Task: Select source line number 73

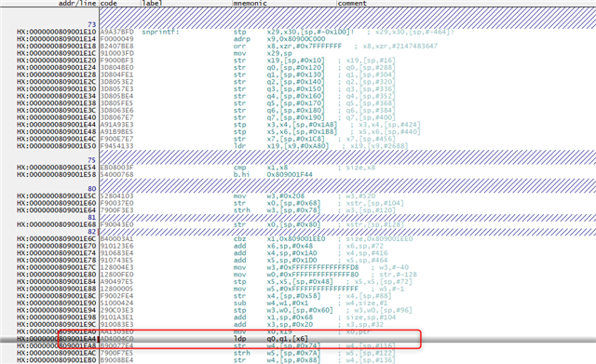Action: pos(92,25)
